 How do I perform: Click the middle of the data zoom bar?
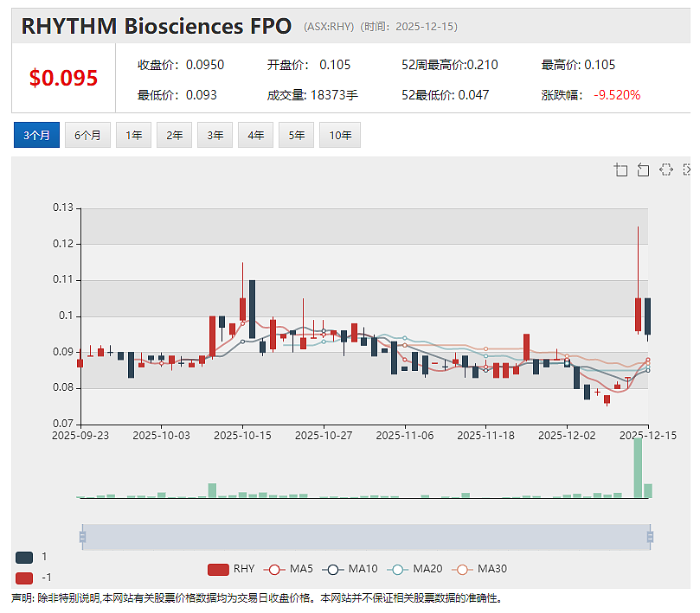pyautogui.click(x=366, y=537)
